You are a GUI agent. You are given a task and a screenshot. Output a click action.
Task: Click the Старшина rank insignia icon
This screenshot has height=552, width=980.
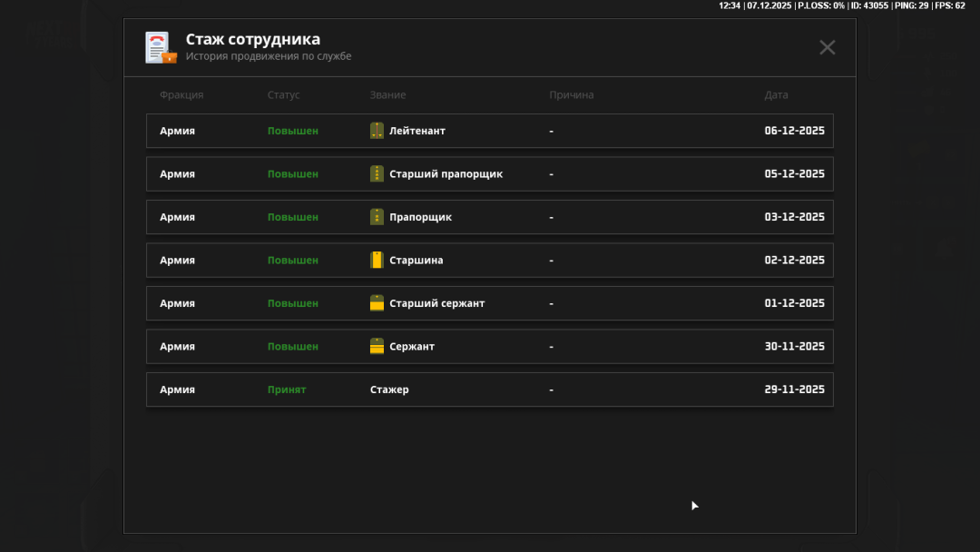click(x=377, y=261)
